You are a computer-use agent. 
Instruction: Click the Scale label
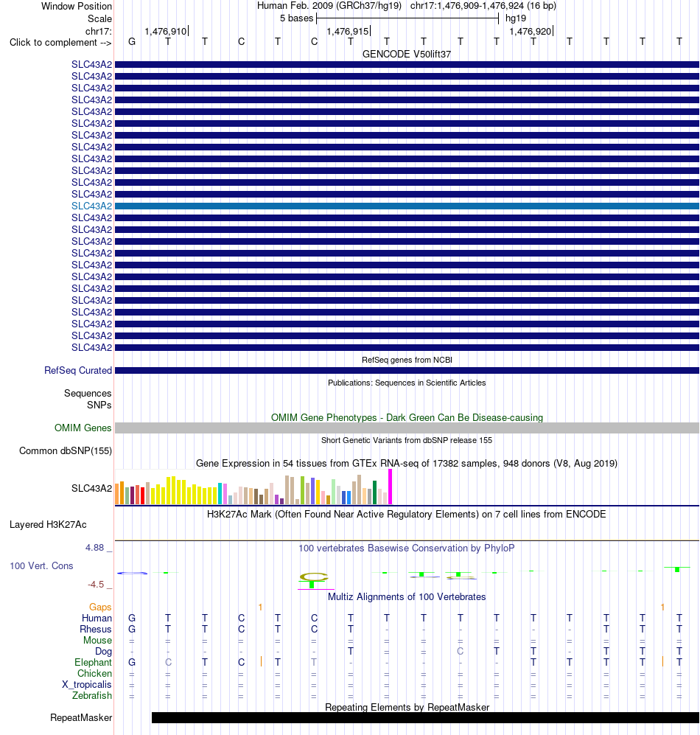tap(99, 18)
